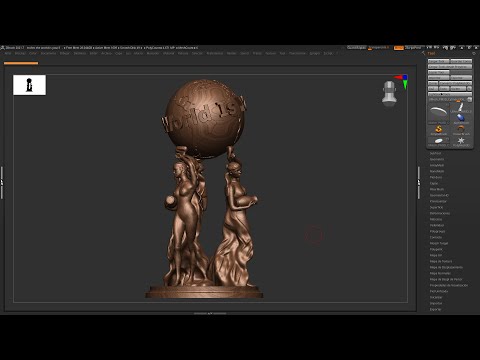Expand the Morph Target subpalette

pos(439,243)
